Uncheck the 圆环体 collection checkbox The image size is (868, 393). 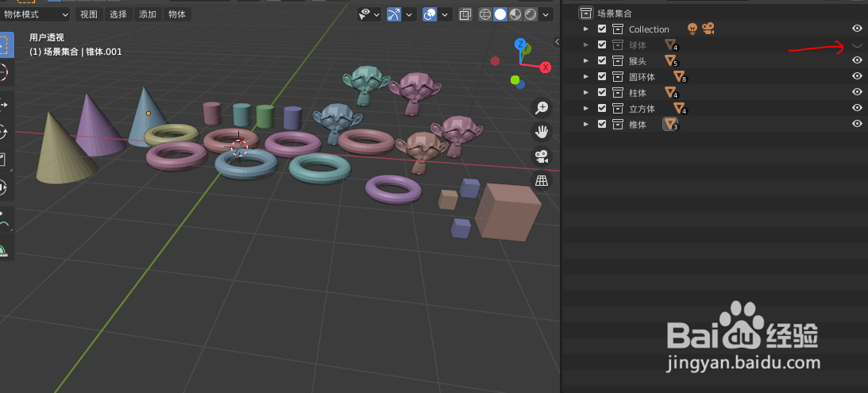pyautogui.click(x=602, y=76)
